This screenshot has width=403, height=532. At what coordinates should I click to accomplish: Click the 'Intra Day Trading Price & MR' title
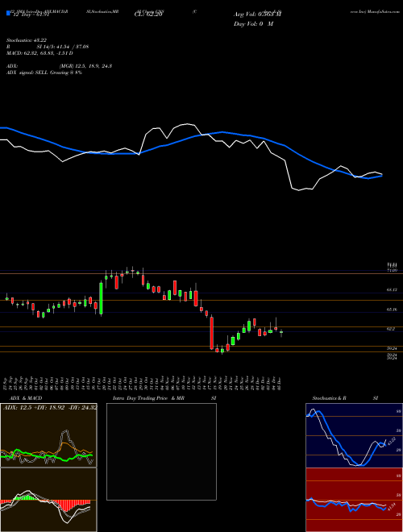pyautogui.click(x=148, y=398)
